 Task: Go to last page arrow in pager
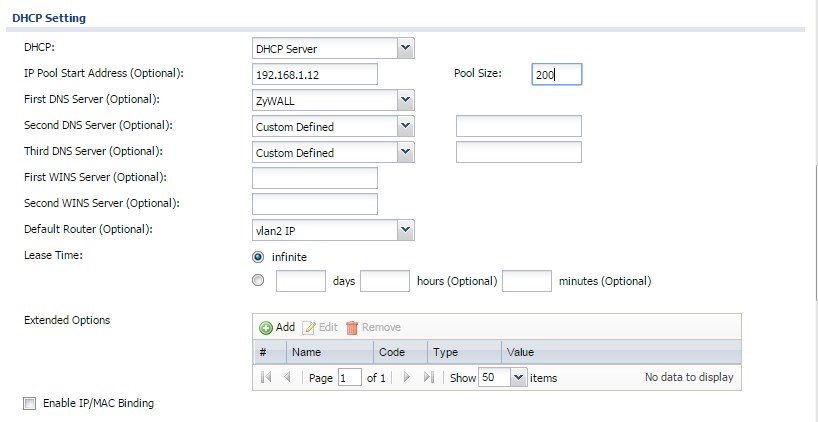(x=429, y=377)
